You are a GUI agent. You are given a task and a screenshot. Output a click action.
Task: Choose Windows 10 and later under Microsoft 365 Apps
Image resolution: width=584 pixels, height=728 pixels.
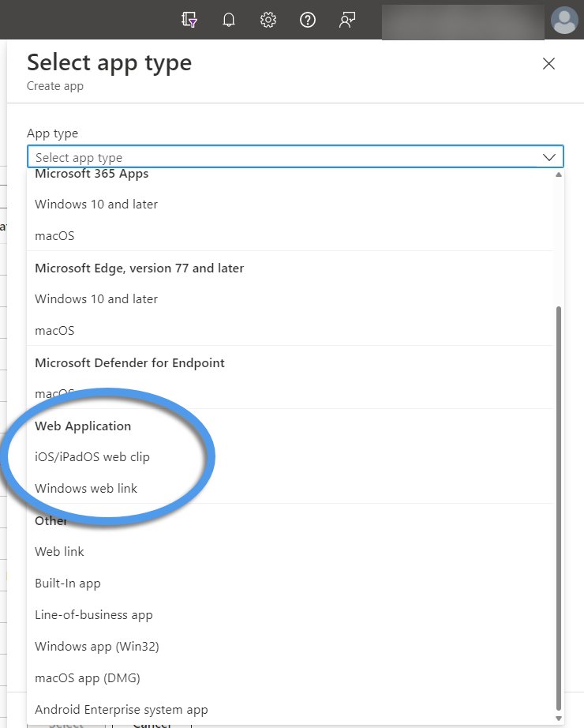(x=290, y=205)
